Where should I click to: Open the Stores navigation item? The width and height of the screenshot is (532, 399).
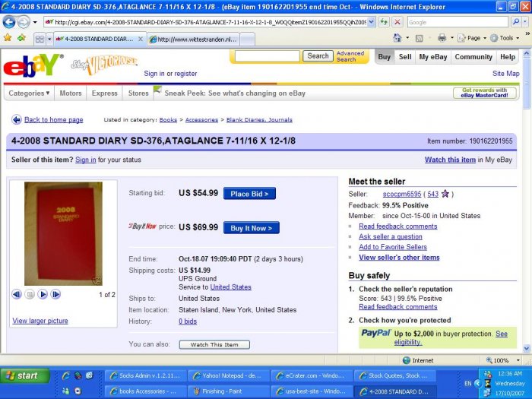138,93
